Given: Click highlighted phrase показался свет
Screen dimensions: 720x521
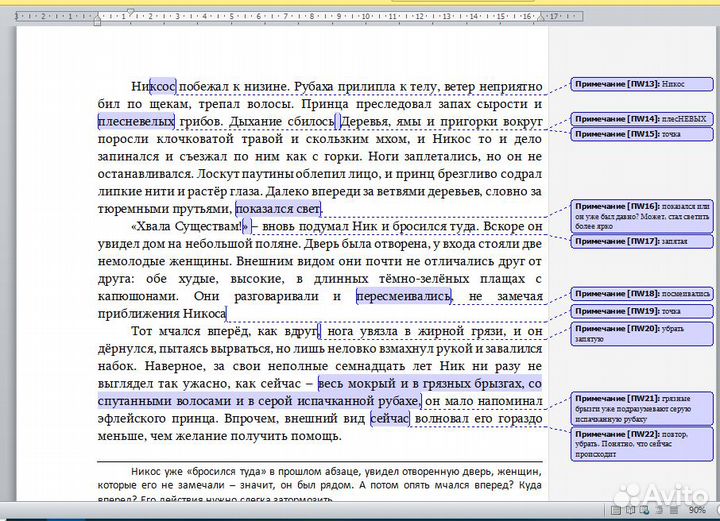Looking at the screenshot, I should point(278,209).
